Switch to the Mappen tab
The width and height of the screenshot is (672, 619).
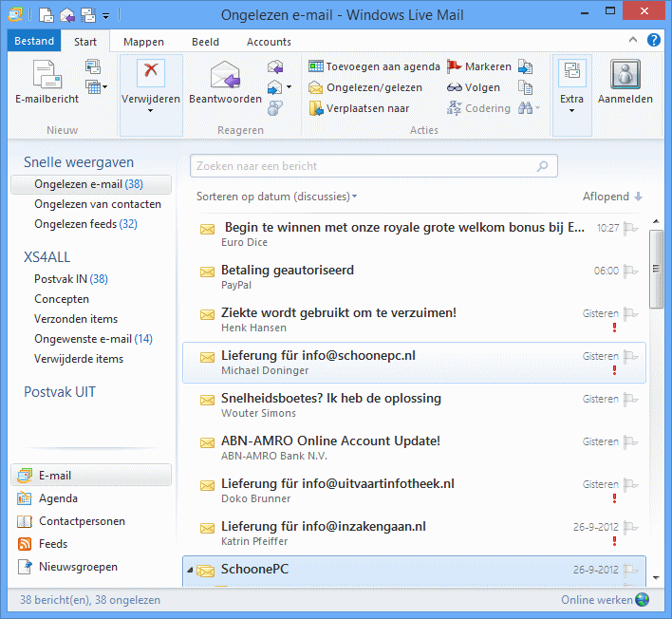(x=143, y=42)
